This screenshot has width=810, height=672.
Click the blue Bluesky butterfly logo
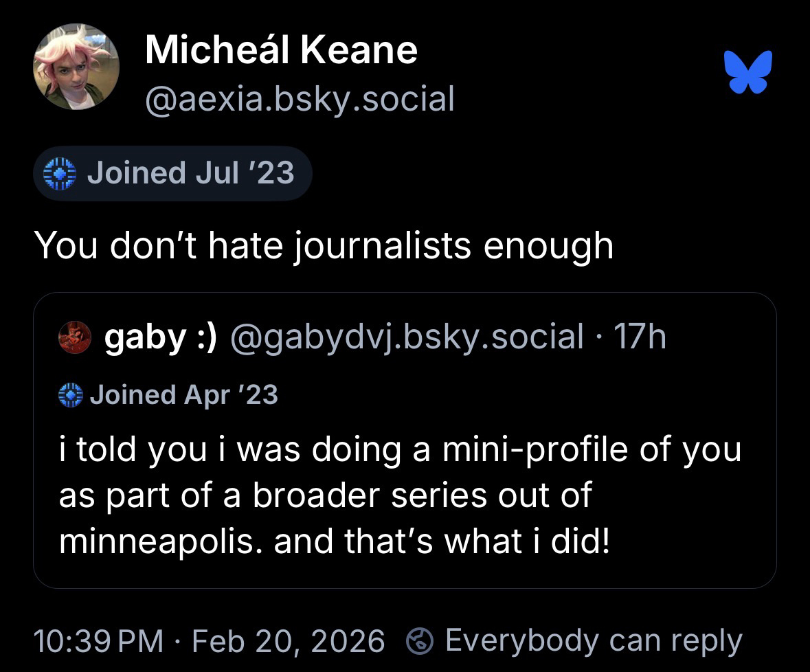(x=747, y=71)
